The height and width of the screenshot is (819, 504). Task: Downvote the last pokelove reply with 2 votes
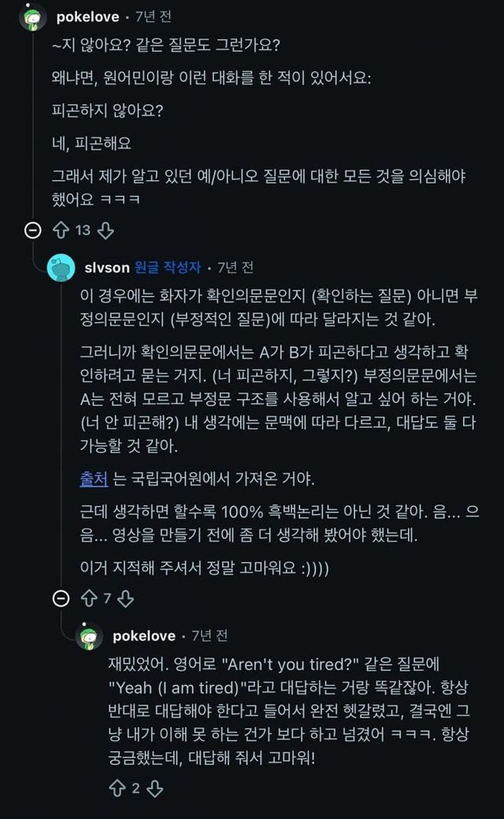click(x=154, y=788)
